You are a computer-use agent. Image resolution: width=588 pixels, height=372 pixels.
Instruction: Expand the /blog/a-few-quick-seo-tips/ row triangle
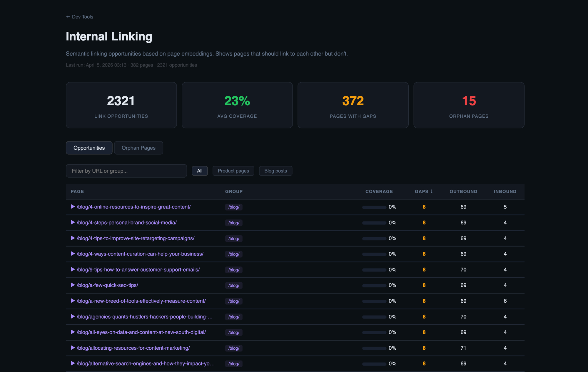[73, 285]
